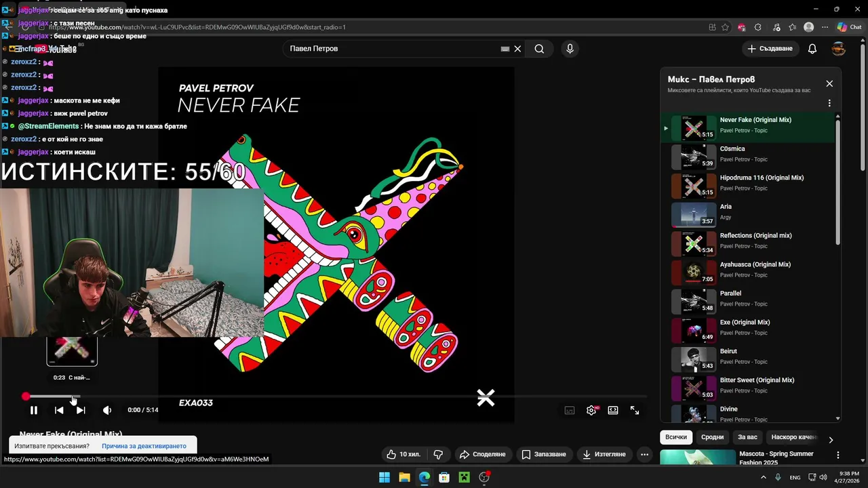Seek on the video progress bar

336,396
